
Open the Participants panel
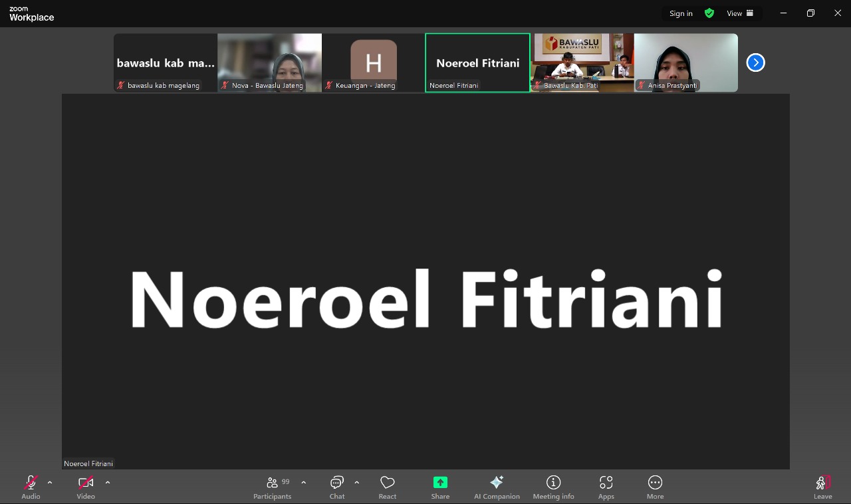click(273, 486)
